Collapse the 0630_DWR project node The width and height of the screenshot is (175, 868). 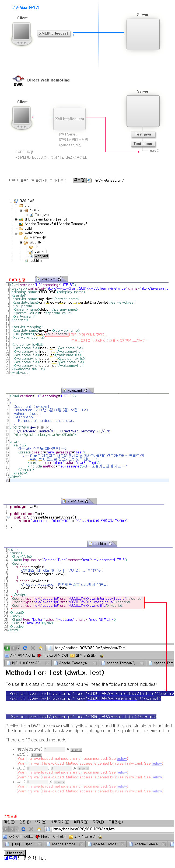click(11, 201)
